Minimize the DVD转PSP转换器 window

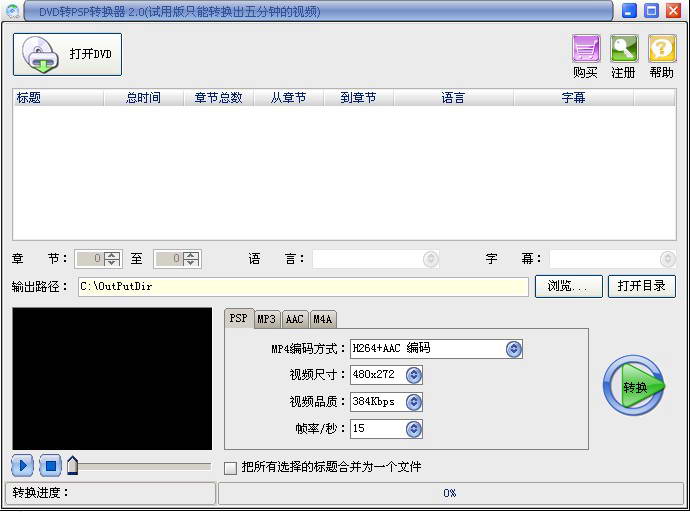tap(629, 11)
